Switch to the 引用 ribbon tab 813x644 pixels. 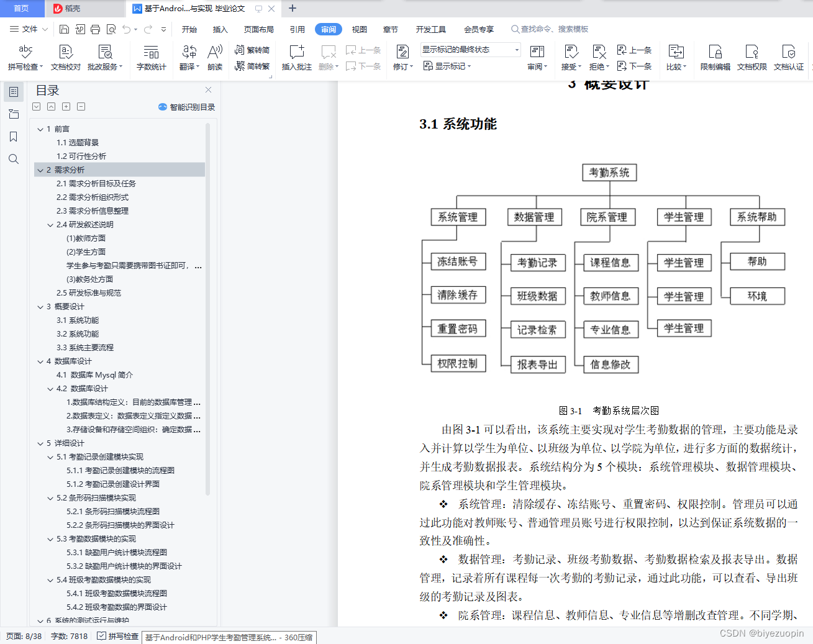(x=297, y=29)
